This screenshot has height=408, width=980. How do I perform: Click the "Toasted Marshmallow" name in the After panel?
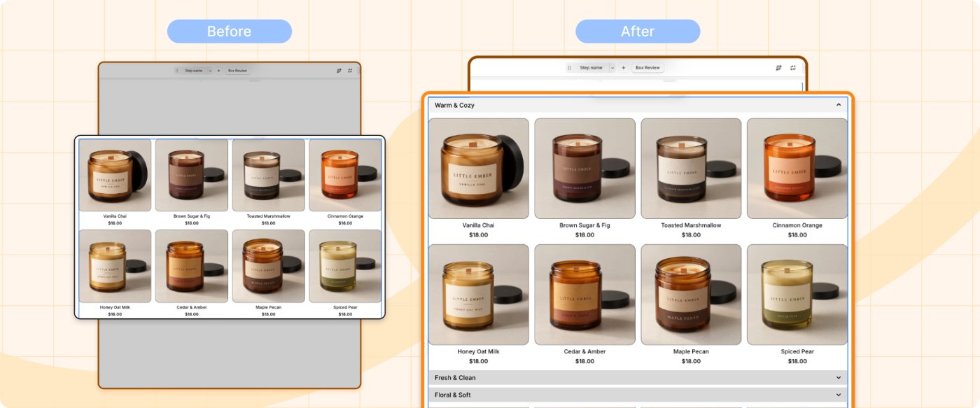click(691, 225)
